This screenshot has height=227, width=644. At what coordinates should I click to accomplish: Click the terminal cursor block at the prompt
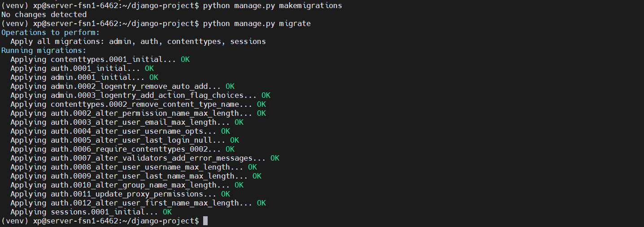[205, 221]
